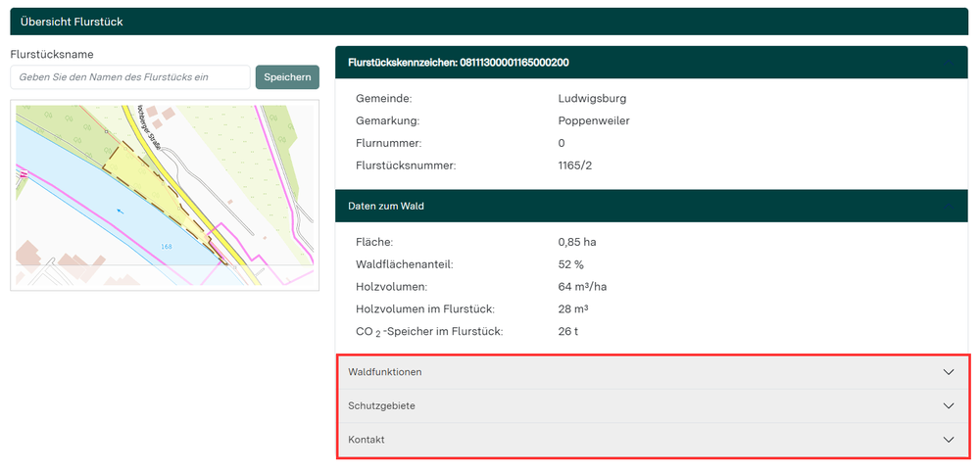Click the Flurstück map thumbnail

point(165,195)
